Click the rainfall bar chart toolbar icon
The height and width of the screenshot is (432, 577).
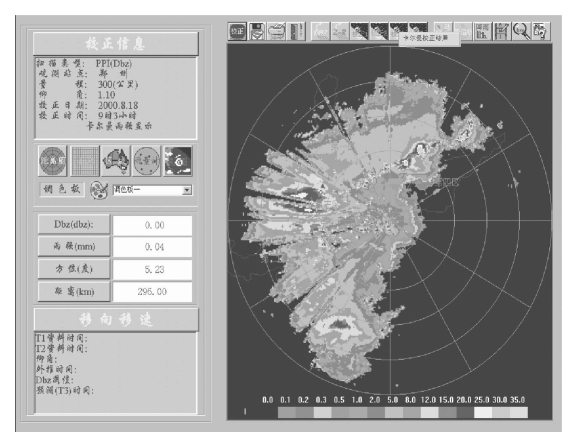point(482,31)
